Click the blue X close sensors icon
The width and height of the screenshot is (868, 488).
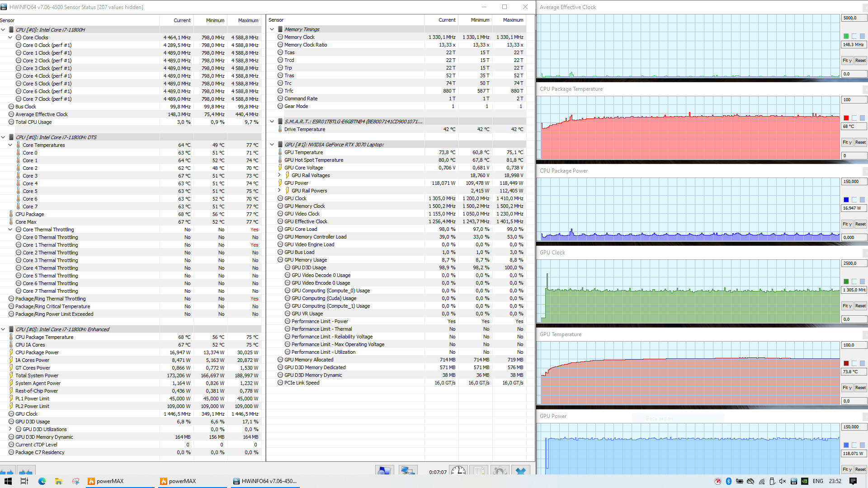click(x=520, y=471)
